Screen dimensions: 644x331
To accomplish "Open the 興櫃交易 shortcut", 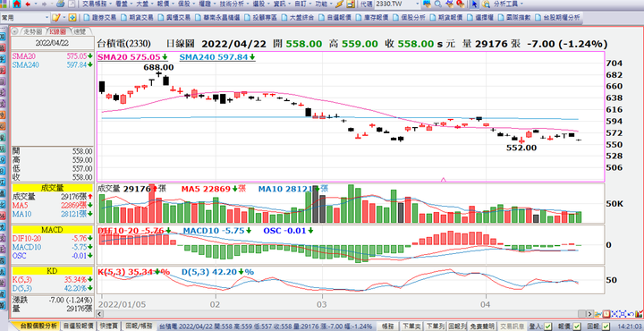I will pyautogui.click(x=174, y=18).
